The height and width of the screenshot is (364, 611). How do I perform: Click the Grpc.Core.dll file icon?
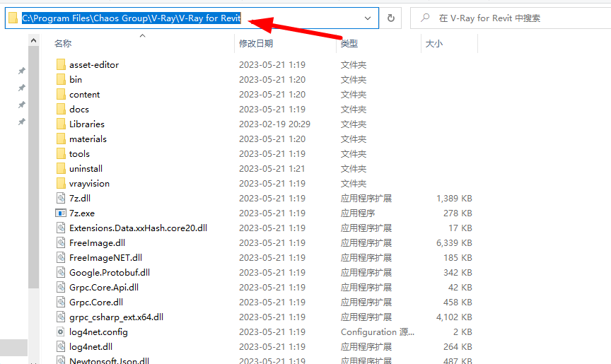tap(61, 302)
